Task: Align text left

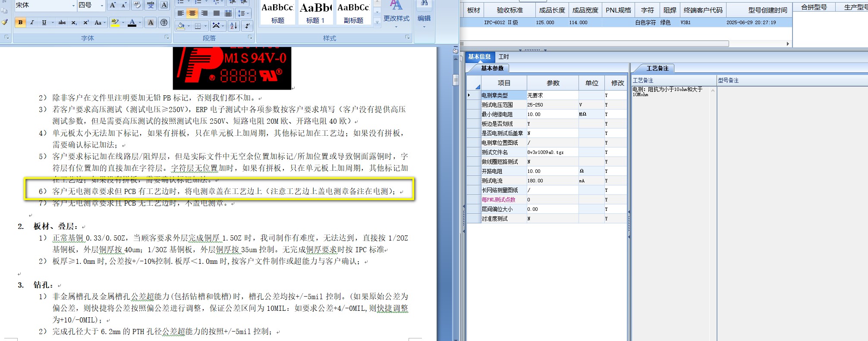Action: coord(181,13)
